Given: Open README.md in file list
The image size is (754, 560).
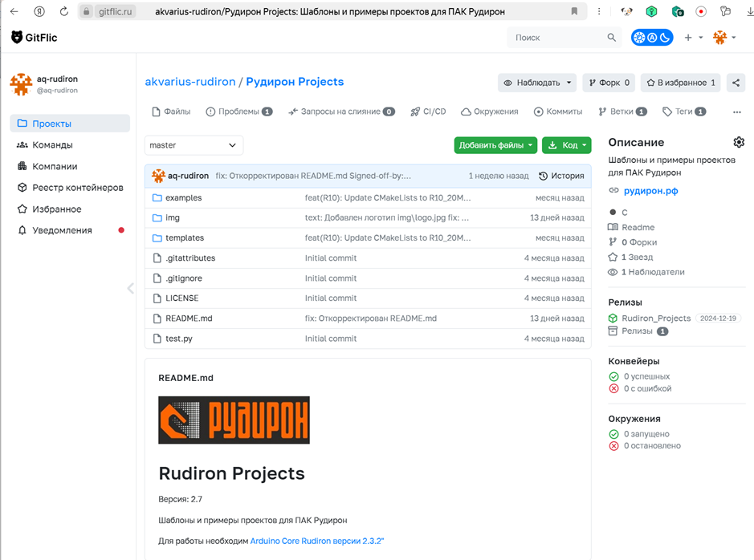Looking at the screenshot, I should (x=189, y=319).
